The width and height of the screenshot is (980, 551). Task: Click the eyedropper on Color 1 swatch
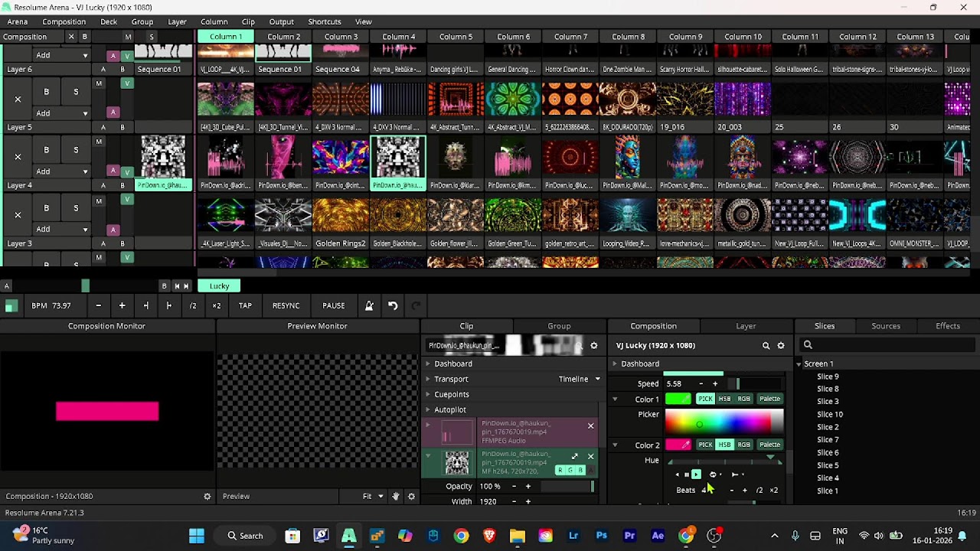click(x=686, y=399)
